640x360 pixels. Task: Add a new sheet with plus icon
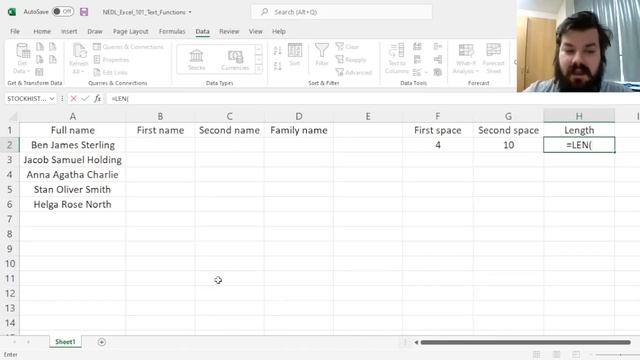tap(102, 342)
